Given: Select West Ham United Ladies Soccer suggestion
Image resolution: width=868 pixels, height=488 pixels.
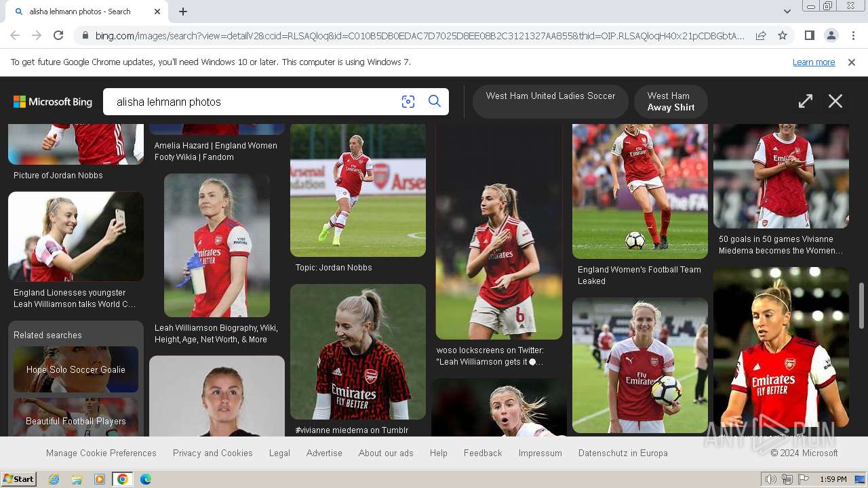Looking at the screenshot, I should 551,102.
